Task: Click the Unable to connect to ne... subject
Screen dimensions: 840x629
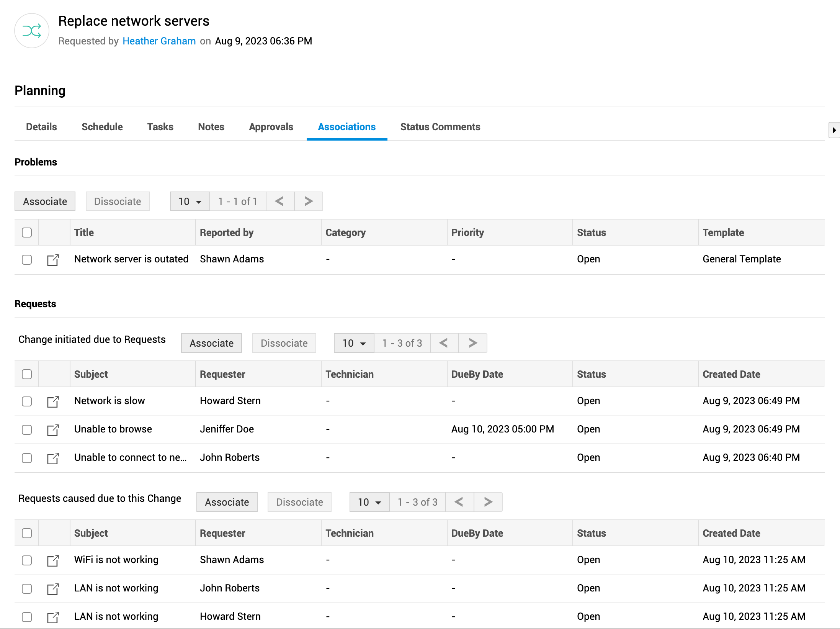Action: point(131,457)
